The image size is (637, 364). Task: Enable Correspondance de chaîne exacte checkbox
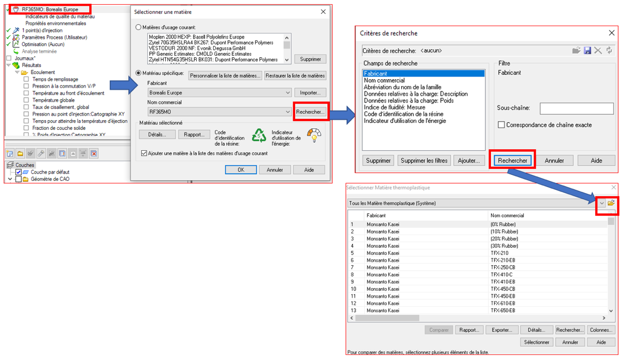[x=501, y=125]
